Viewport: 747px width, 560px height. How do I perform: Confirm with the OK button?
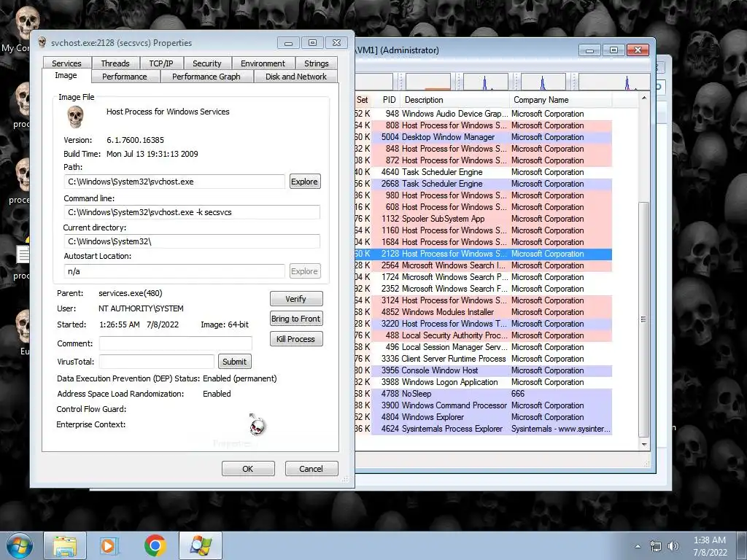tap(248, 469)
